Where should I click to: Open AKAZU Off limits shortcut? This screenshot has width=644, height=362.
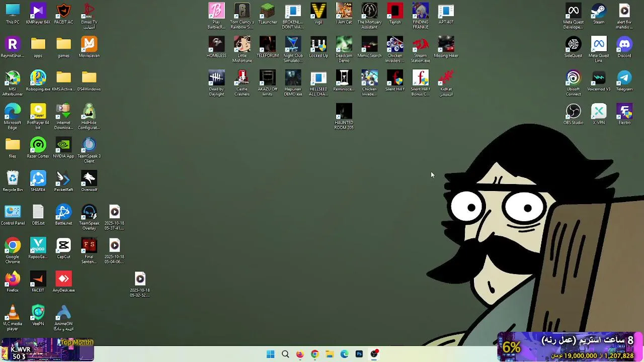268,83
